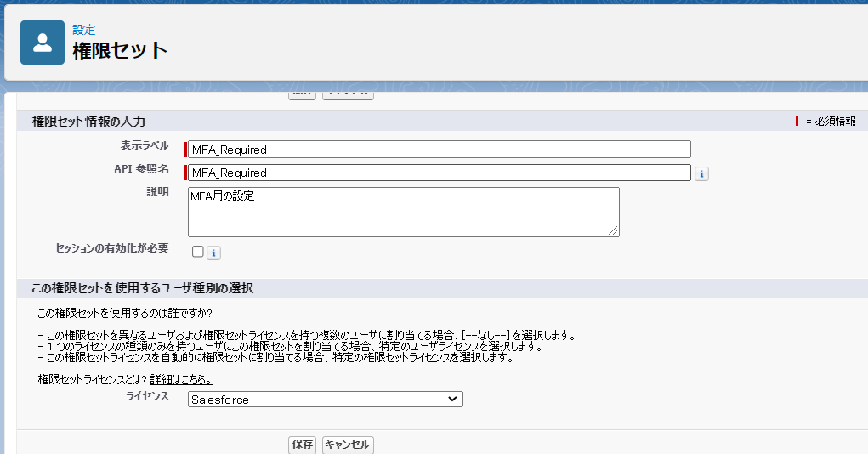Screen dimensions: 868x454
Task: Click the 権限セット情報の入力 section header
Action: 88,122
